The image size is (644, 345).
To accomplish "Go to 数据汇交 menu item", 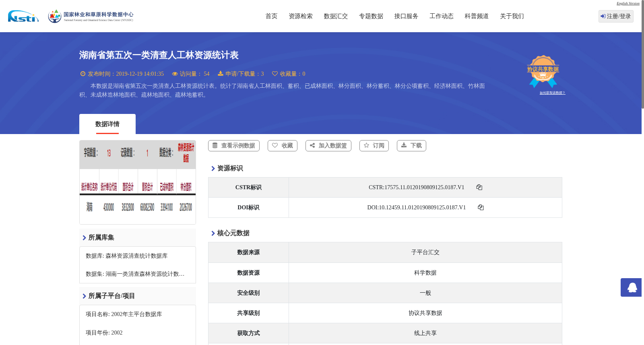I will pyautogui.click(x=336, y=16).
